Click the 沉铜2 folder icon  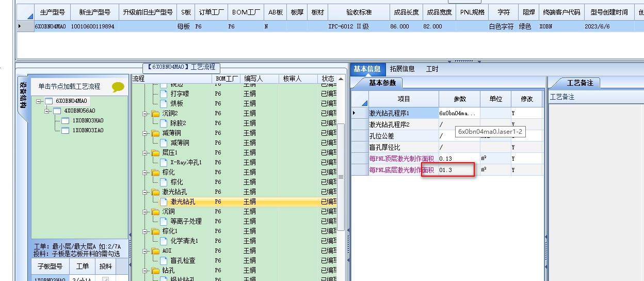pyautogui.click(x=155, y=113)
